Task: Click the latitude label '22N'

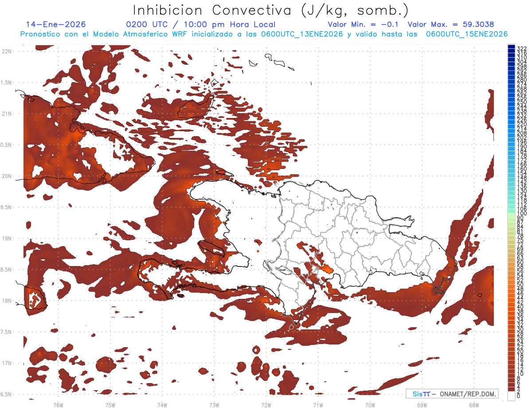Action: coord(7,51)
